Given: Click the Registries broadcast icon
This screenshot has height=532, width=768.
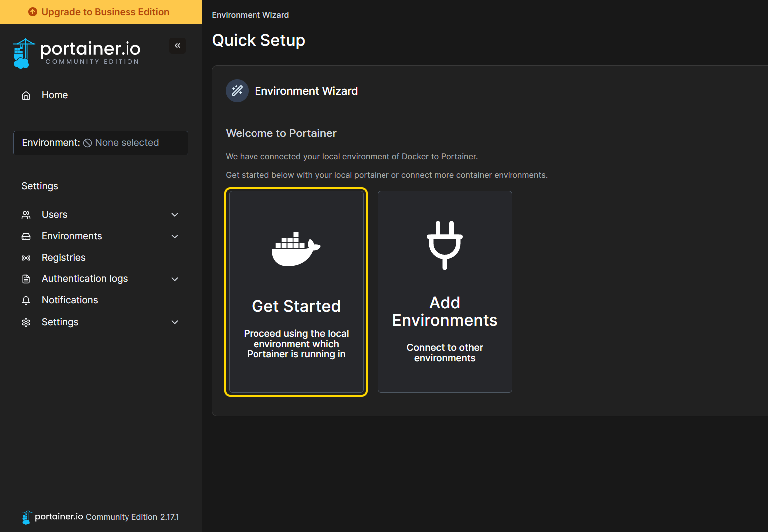Looking at the screenshot, I should 26,258.
